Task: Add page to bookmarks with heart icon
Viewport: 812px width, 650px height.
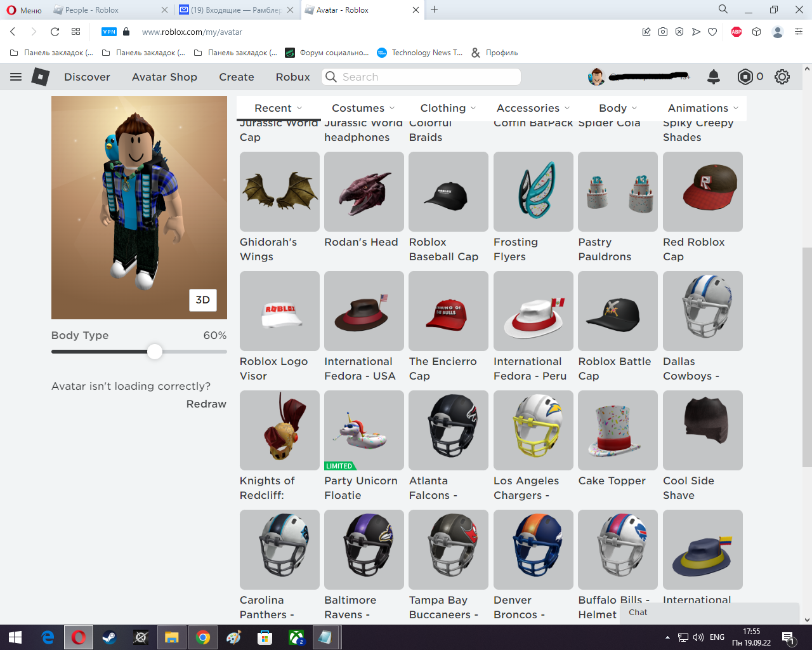Action: 712,32
